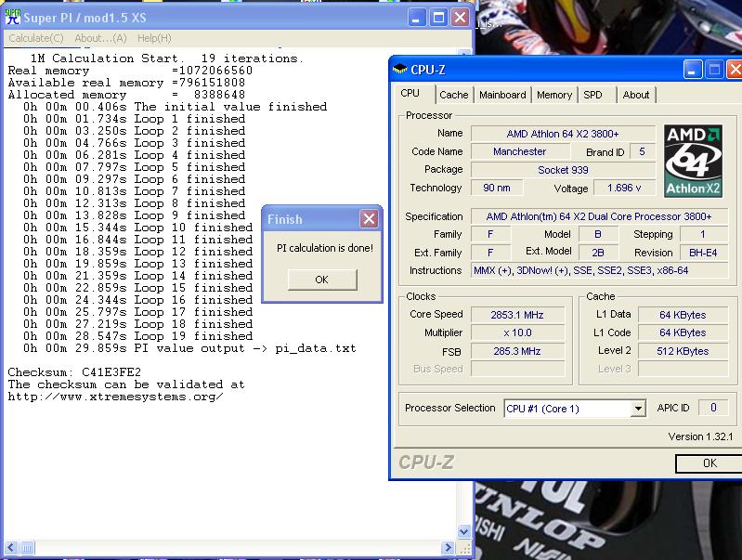Click the Revision BH-E4 value
This screenshot has width=742, height=560.
704,253
